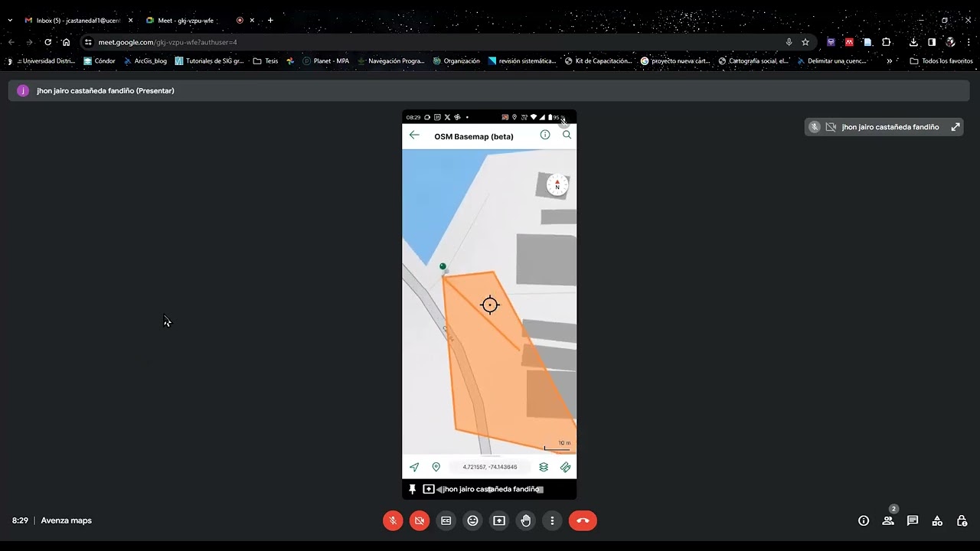The image size is (980, 551).
Task: Open Delimitar una cuenc... bookmark
Action: pos(831,61)
